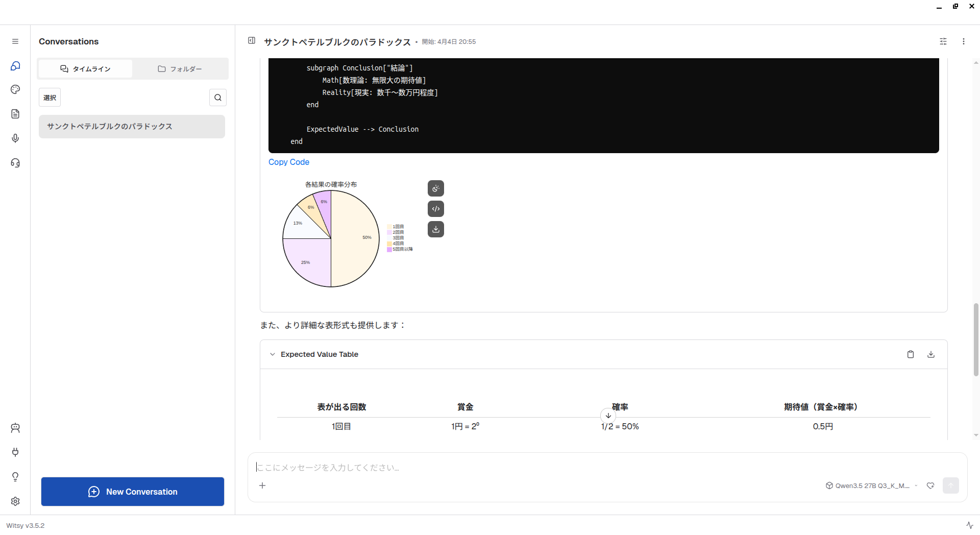The image size is (980, 535).
Task: Switch to the タイムライン tab
Action: [x=85, y=69]
